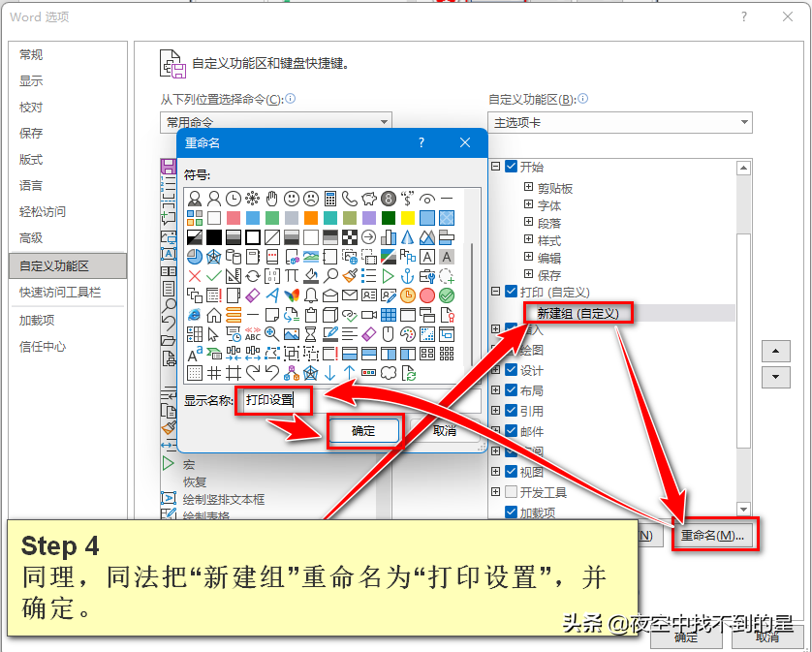Image resolution: width=812 pixels, height=652 pixels.
Task: Uncheck the 开始 tab checkbox
Action: [x=511, y=167]
